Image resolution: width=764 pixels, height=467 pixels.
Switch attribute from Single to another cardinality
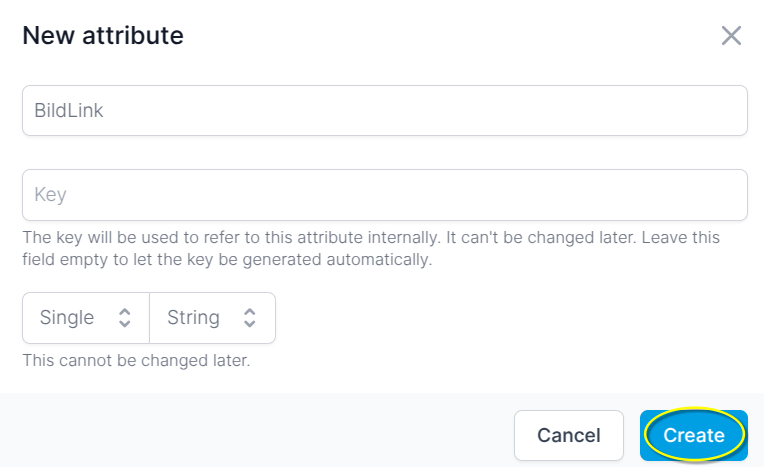[x=86, y=318]
